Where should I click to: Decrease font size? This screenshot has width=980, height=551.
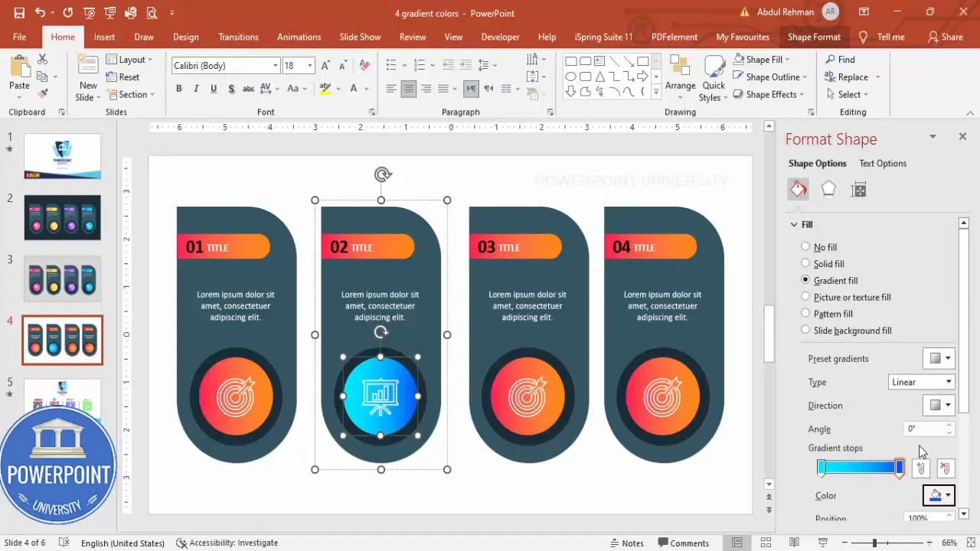[x=343, y=66]
